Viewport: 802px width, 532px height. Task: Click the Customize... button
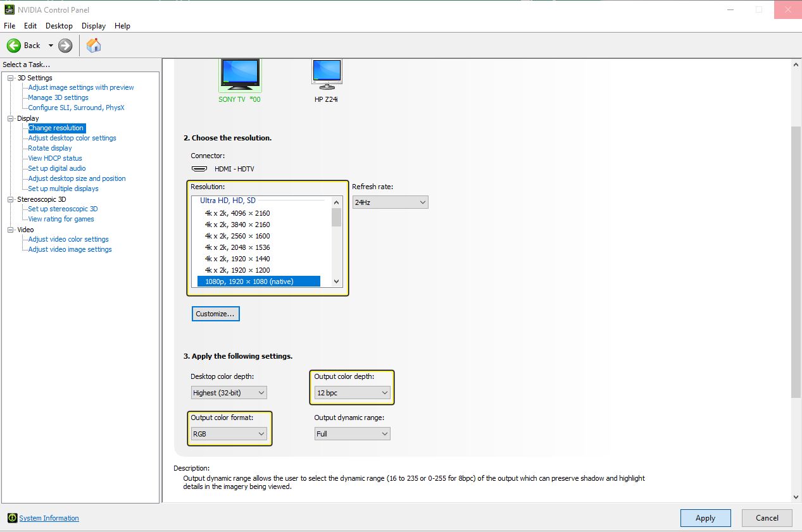click(215, 314)
